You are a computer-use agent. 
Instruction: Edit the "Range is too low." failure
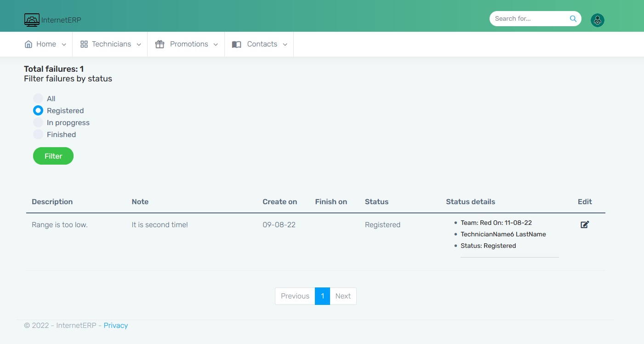click(585, 224)
